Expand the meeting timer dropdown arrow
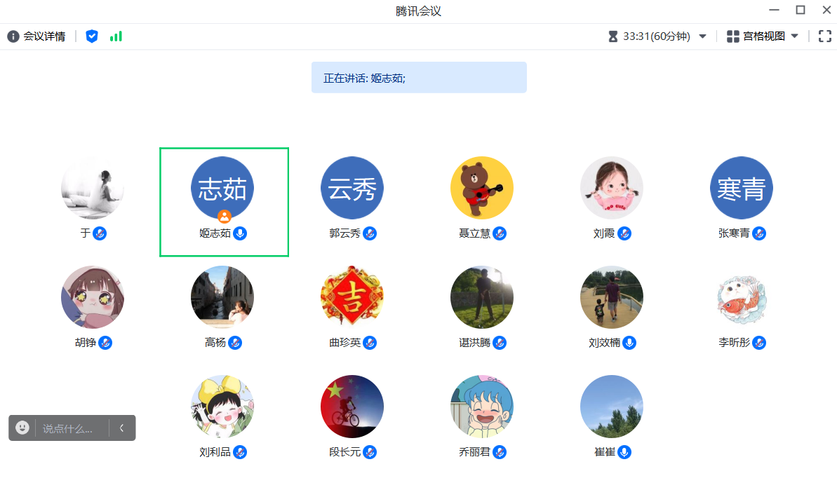Viewport: 837px width, 504px height. click(x=702, y=36)
